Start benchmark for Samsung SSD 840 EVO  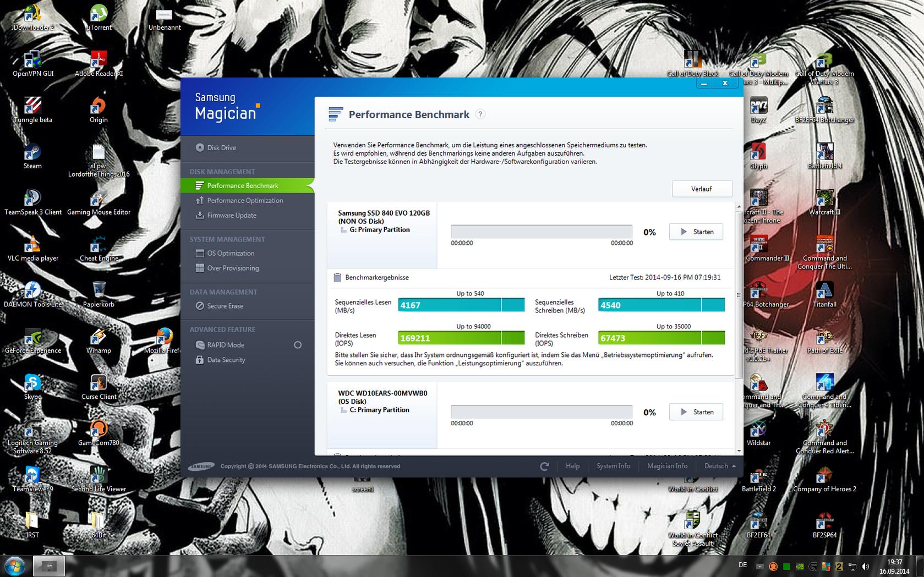(696, 232)
